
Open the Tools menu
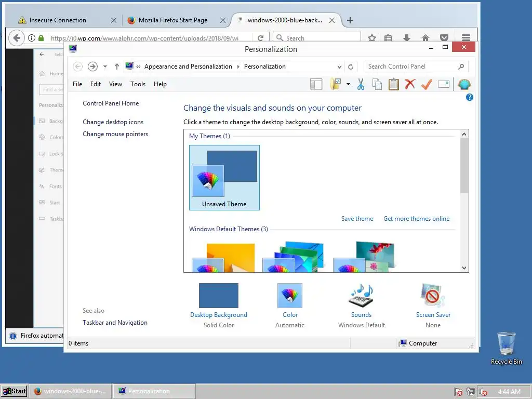tap(138, 84)
